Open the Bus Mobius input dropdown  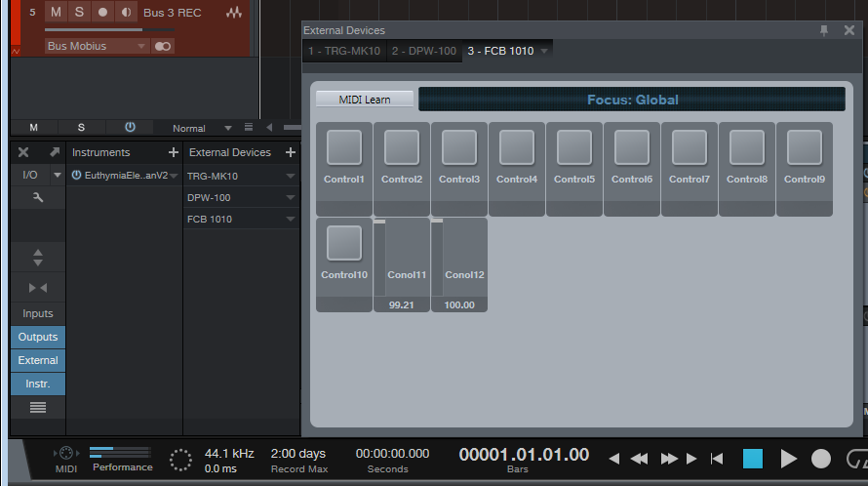97,46
